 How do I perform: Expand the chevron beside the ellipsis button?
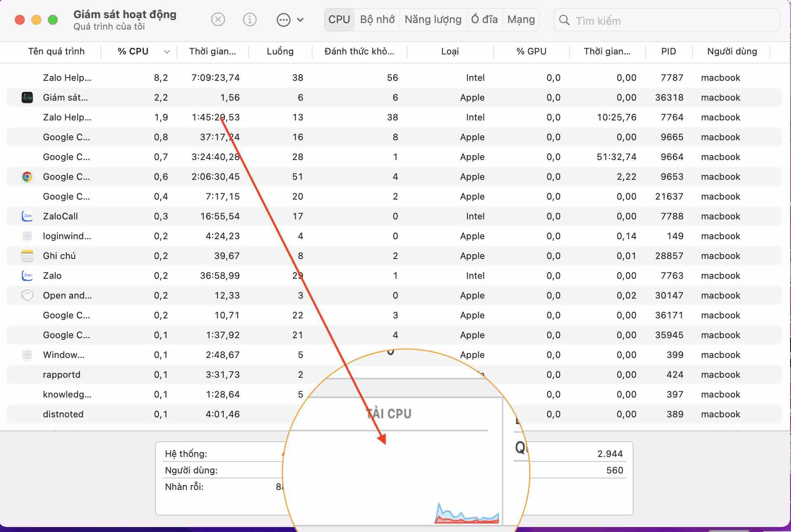pos(300,20)
